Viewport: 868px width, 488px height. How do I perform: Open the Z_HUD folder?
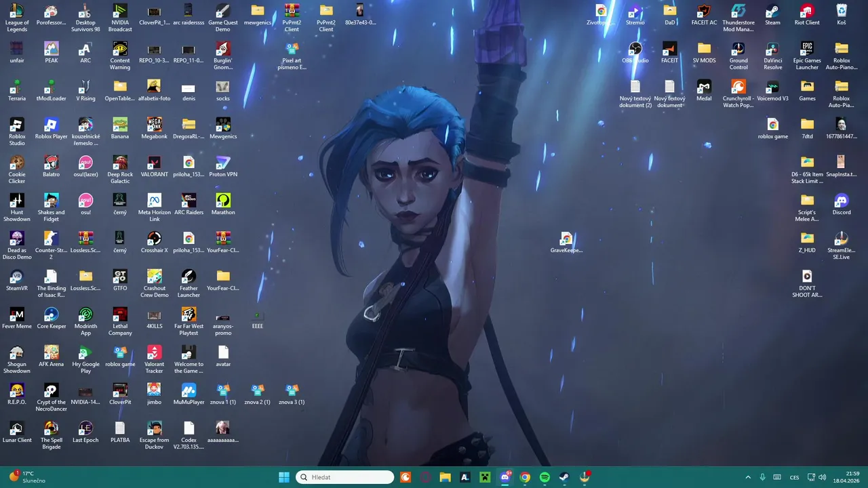(x=807, y=242)
